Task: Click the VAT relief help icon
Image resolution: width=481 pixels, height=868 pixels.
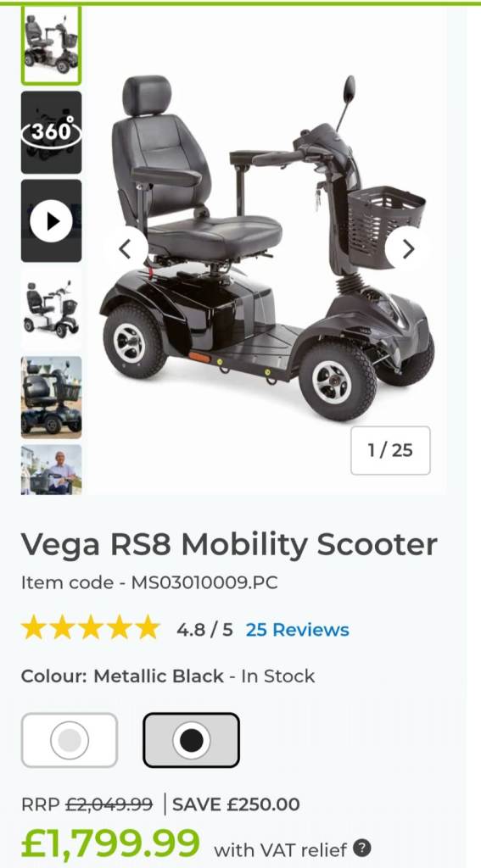Action: pyautogui.click(x=362, y=848)
